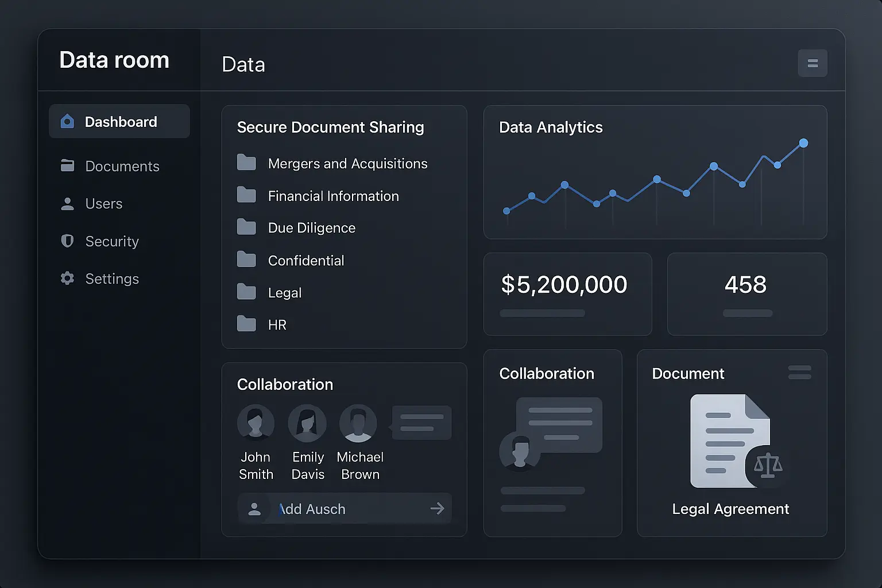
Task: Click the user icon in the Add field
Action: point(255,509)
